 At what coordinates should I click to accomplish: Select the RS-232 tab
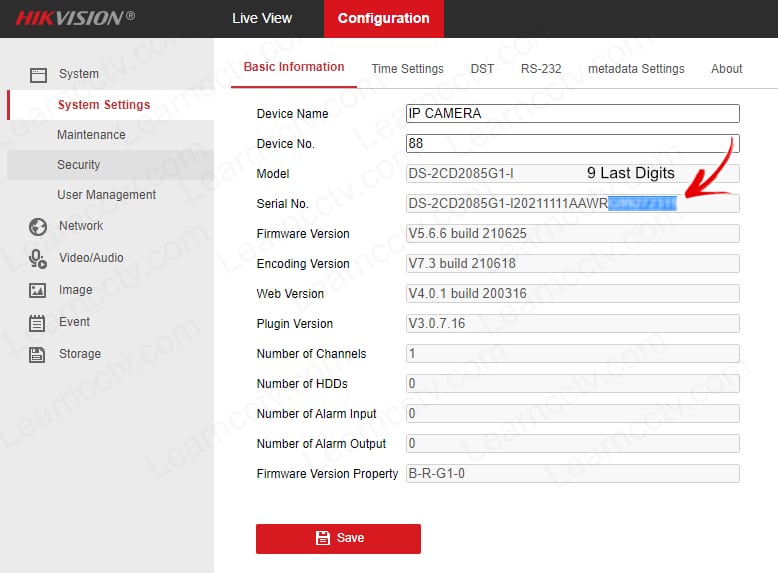541,69
